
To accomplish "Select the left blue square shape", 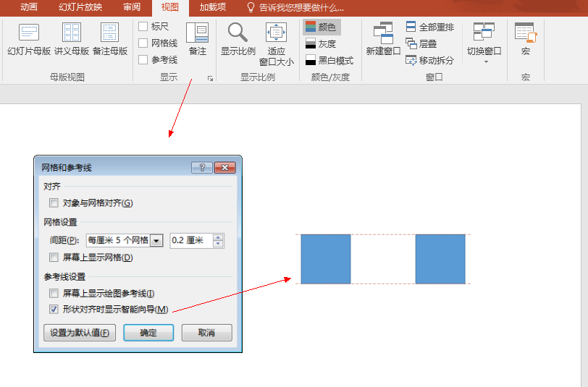I will [x=326, y=259].
